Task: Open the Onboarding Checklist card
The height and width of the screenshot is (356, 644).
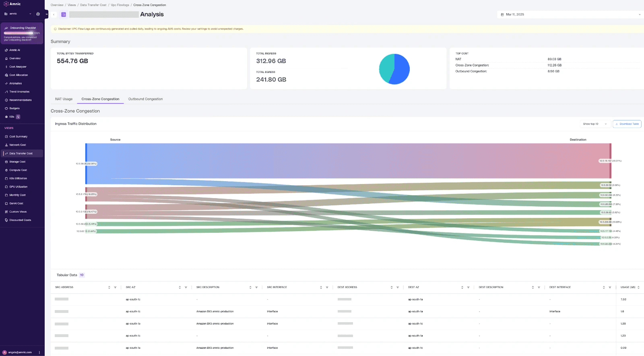Action: point(22,33)
